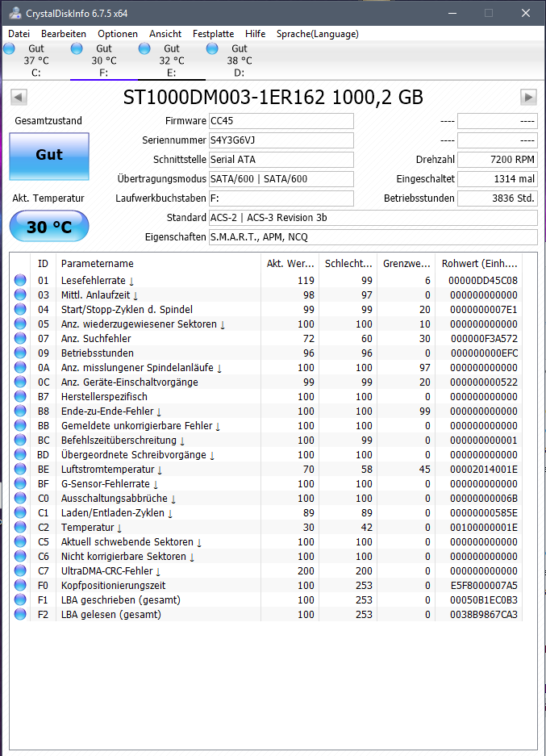Click the Gut overall health status button
Viewport: 546px width, 756px height.
point(49,157)
